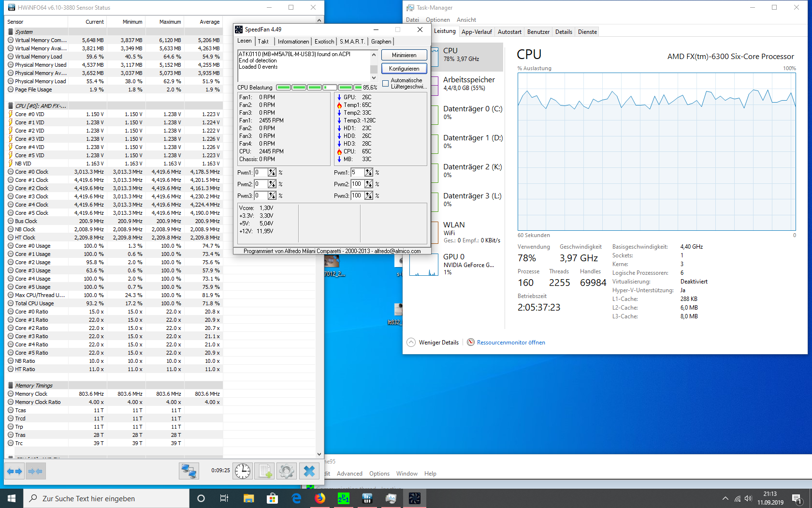This screenshot has height=508, width=812.
Task: Launch File Explorer from the taskbar
Action: pyautogui.click(x=248, y=498)
